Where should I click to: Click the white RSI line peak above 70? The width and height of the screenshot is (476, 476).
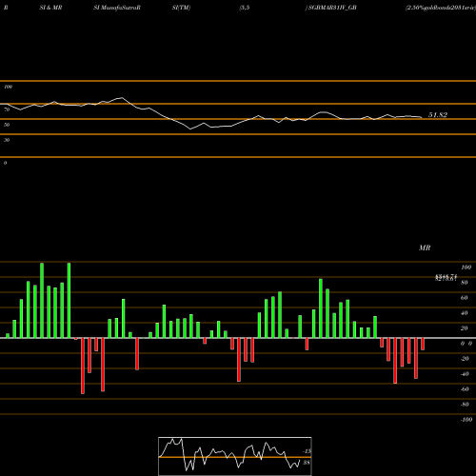122,98
